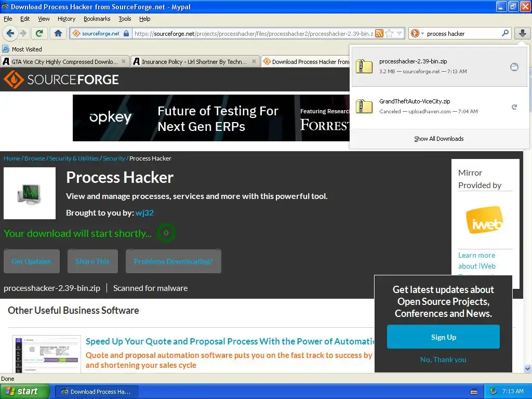Click the opkey Future of Testing ad banner
Screen dimensions: 532x399
pos(211,118)
